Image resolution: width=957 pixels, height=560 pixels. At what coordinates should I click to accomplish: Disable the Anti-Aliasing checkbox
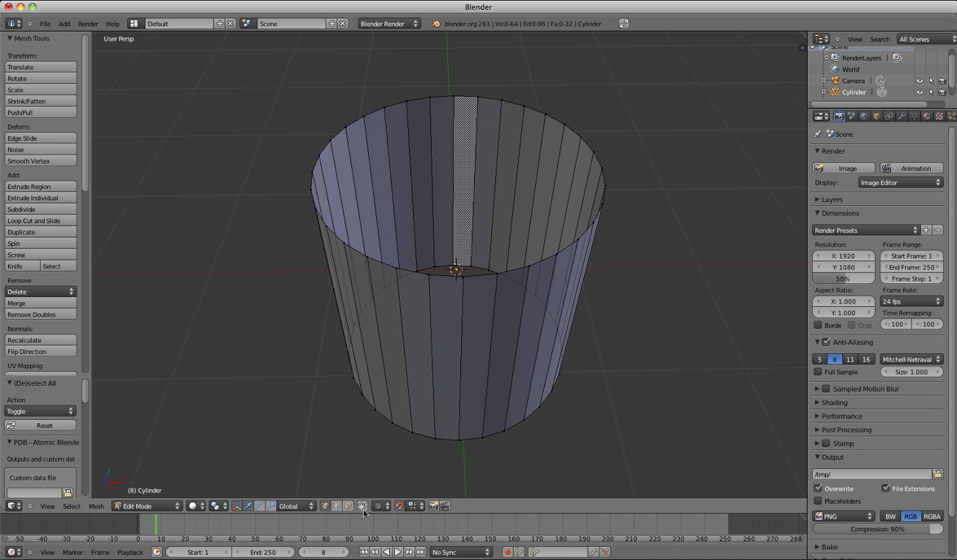tap(827, 342)
